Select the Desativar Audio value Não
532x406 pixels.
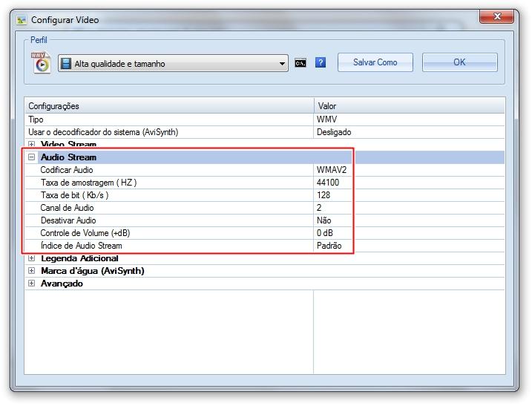324,220
